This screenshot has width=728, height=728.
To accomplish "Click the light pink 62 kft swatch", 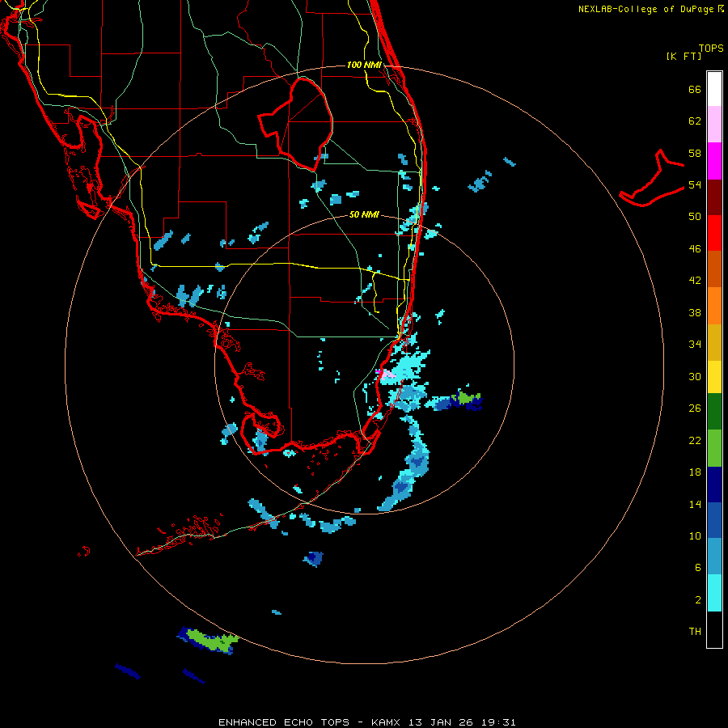I will pos(714,124).
